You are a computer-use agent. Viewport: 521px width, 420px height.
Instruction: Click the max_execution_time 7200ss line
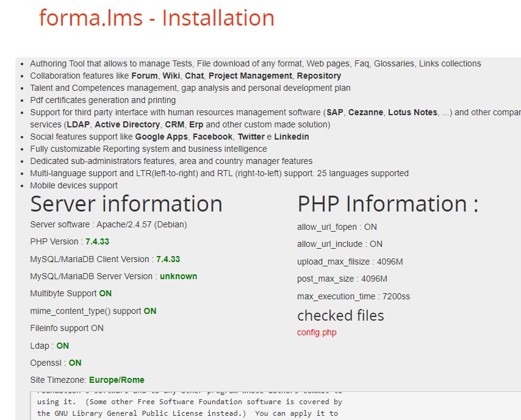[353, 296]
